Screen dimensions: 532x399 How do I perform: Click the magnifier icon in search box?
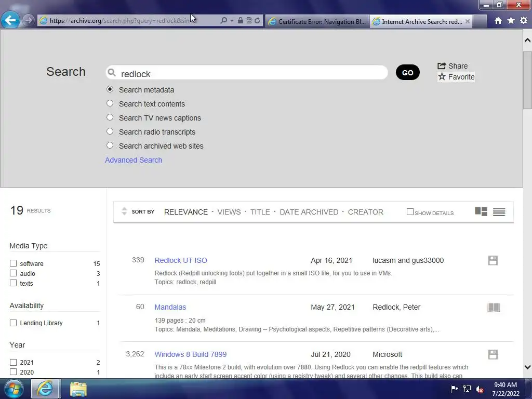point(112,72)
